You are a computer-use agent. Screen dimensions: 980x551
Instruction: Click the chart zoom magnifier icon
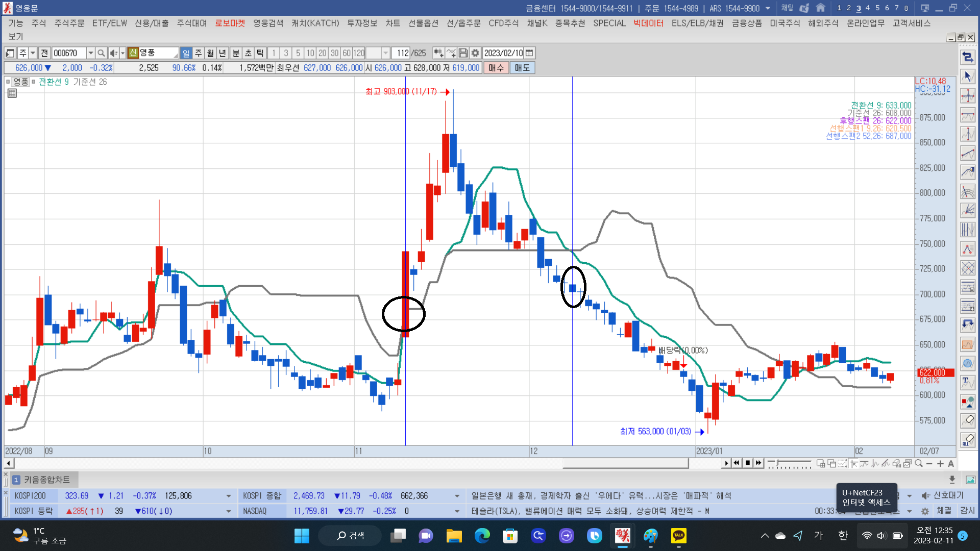[919, 463]
